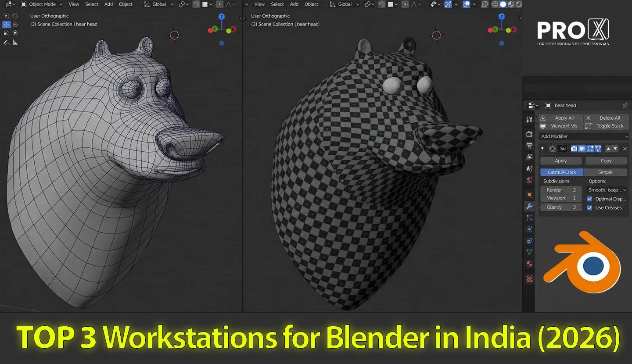The width and height of the screenshot is (632, 364).
Task: Open right viewport Global orientation dropdown
Action: pyautogui.click(x=345, y=4)
